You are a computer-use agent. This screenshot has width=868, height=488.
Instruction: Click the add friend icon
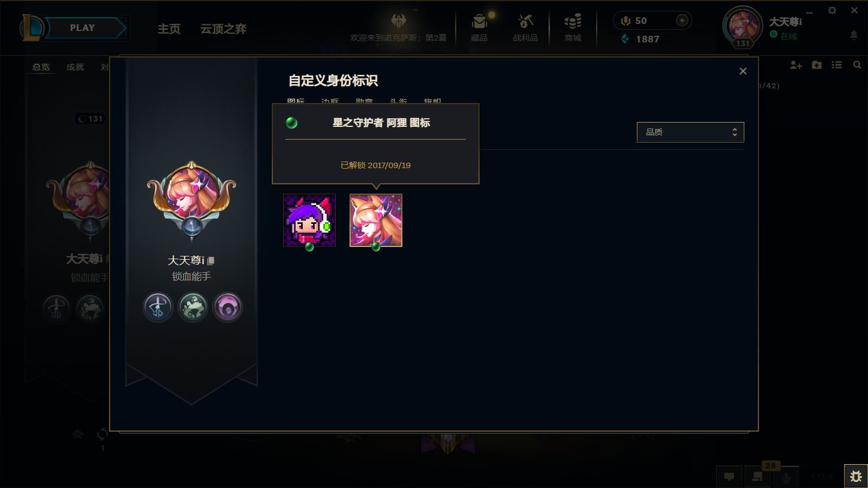(796, 65)
